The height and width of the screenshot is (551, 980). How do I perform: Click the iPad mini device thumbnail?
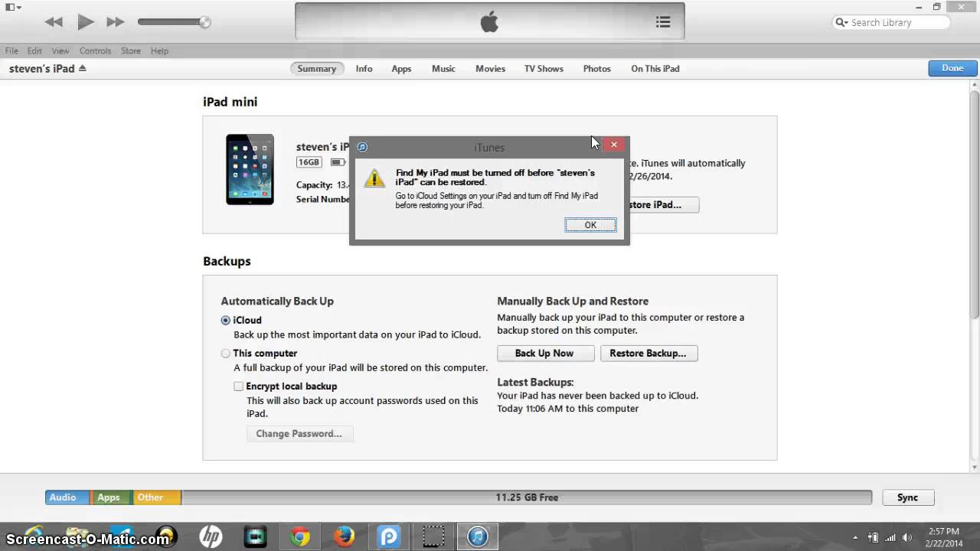[250, 169]
